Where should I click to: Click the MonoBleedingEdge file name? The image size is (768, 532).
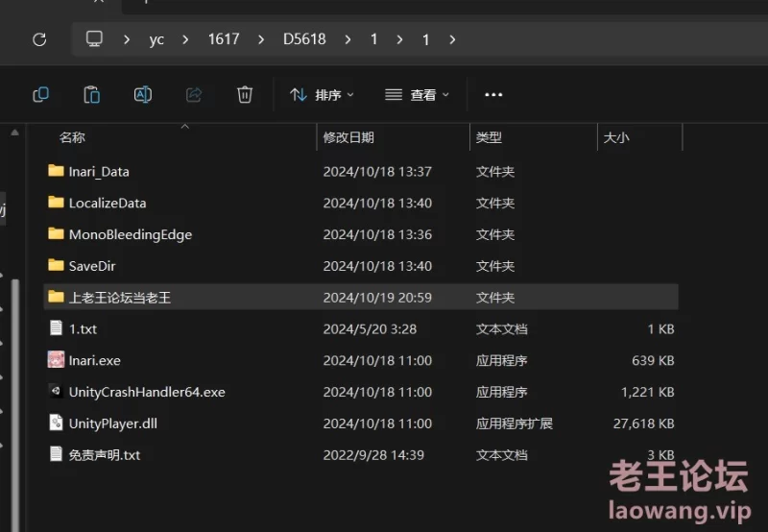pos(131,234)
